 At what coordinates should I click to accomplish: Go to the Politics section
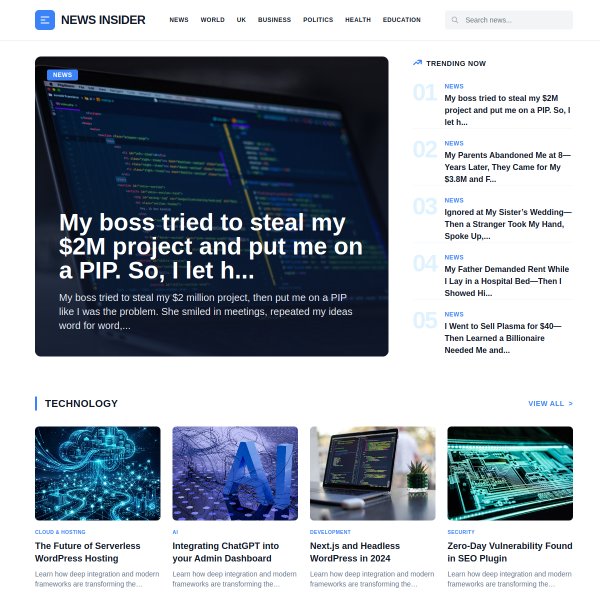pyautogui.click(x=318, y=20)
